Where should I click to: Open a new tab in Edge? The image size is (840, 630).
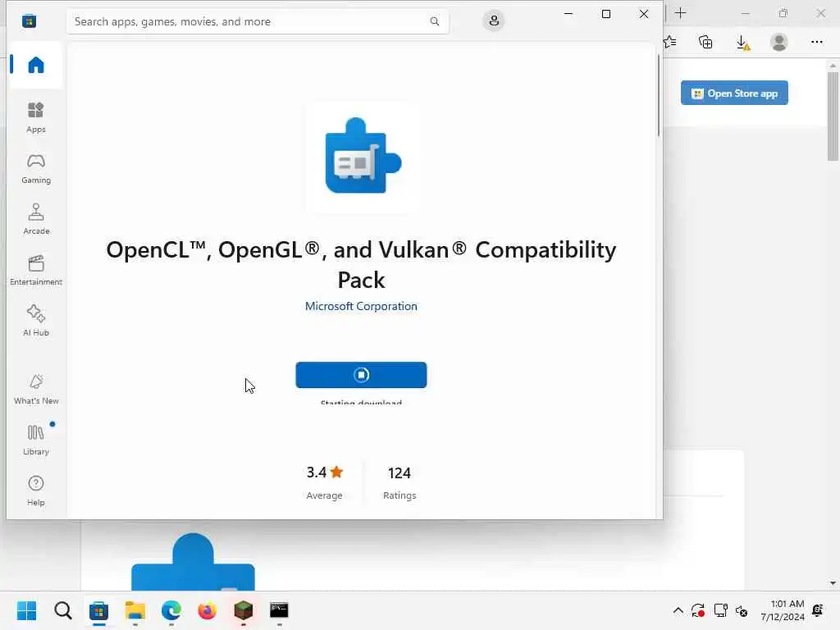(680, 13)
